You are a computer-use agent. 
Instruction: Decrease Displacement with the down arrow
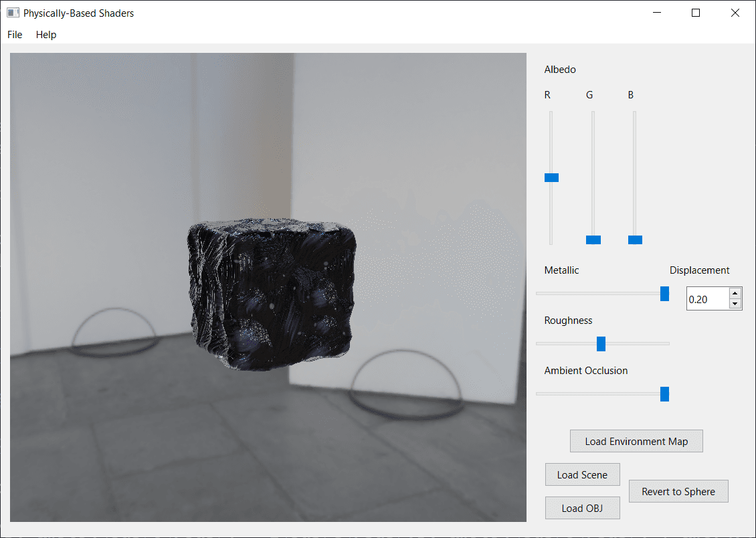(x=735, y=304)
